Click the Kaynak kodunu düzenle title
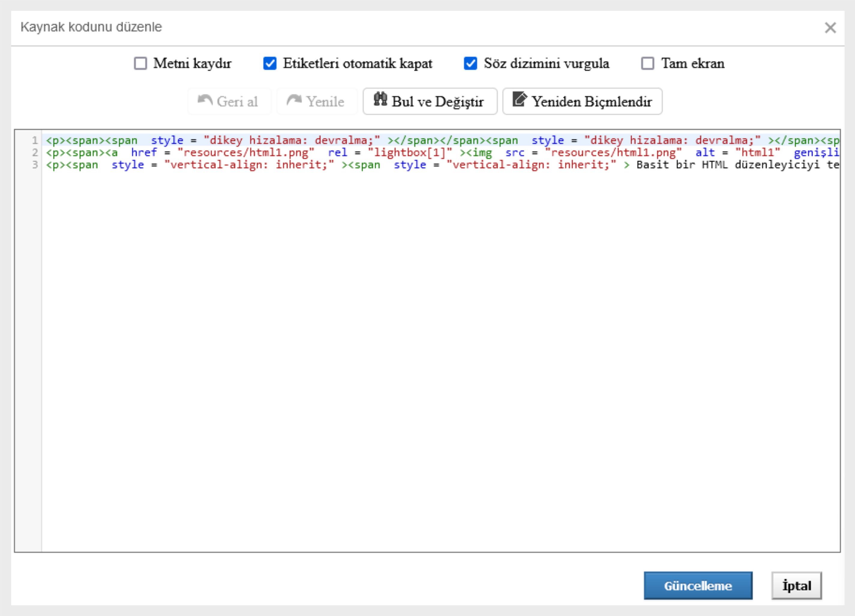The width and height of the screenshot is (855, 616). click(x=91, y=27)
